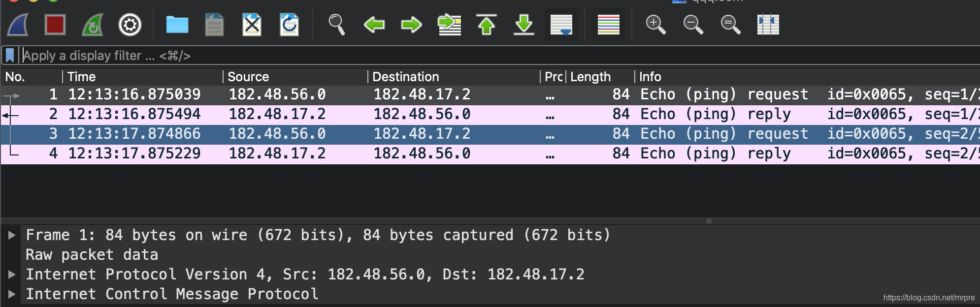Stop the running capture (red square)
Screen dimensions: 980x307
pyautogui.click(x=55, y=24)
